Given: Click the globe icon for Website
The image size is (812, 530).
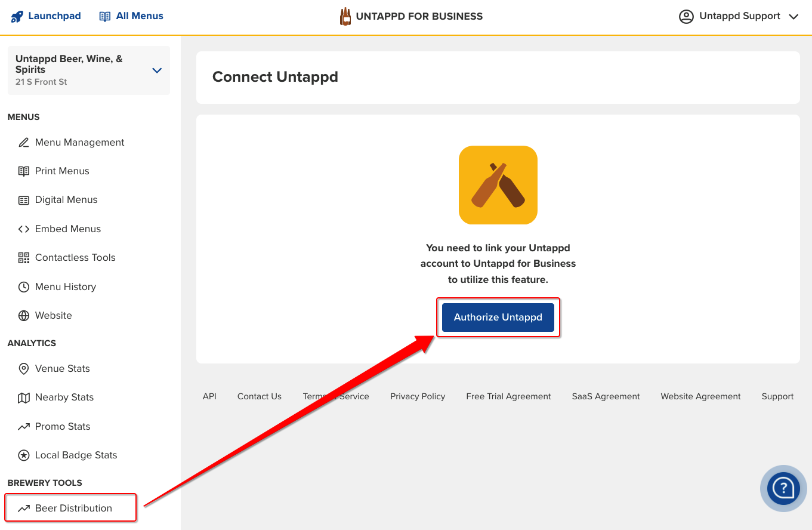Looking at the screenshot, I should pos(24,316).
